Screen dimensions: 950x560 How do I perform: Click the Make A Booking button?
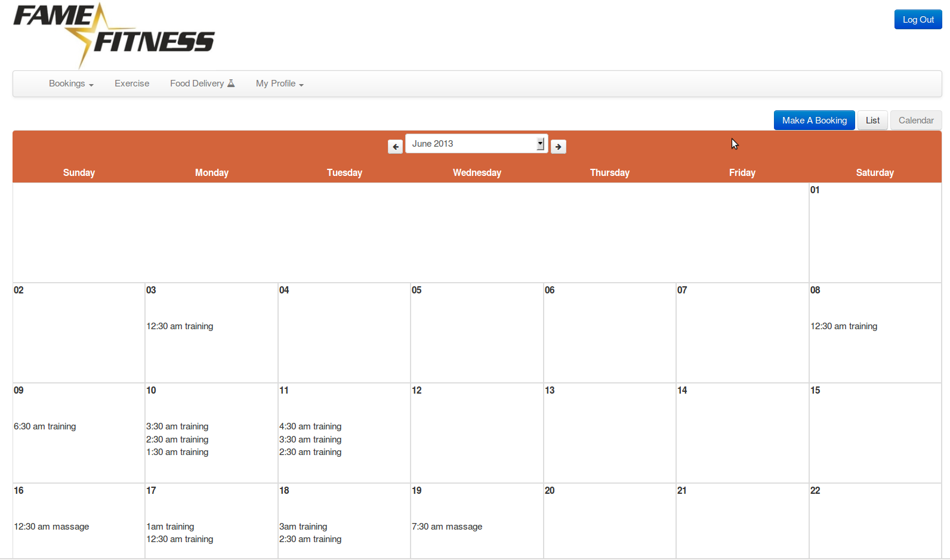point(814,120)
